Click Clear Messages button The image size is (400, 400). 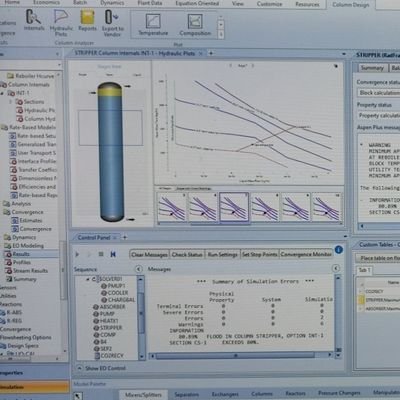pyautogui.click(x=149, y=255)
